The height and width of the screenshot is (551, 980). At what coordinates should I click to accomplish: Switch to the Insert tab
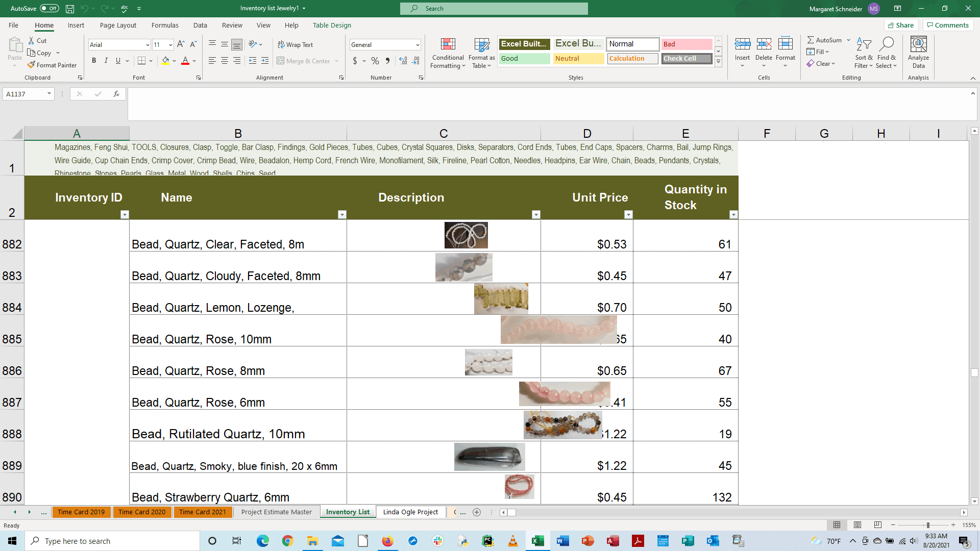[x=76, y=25]
